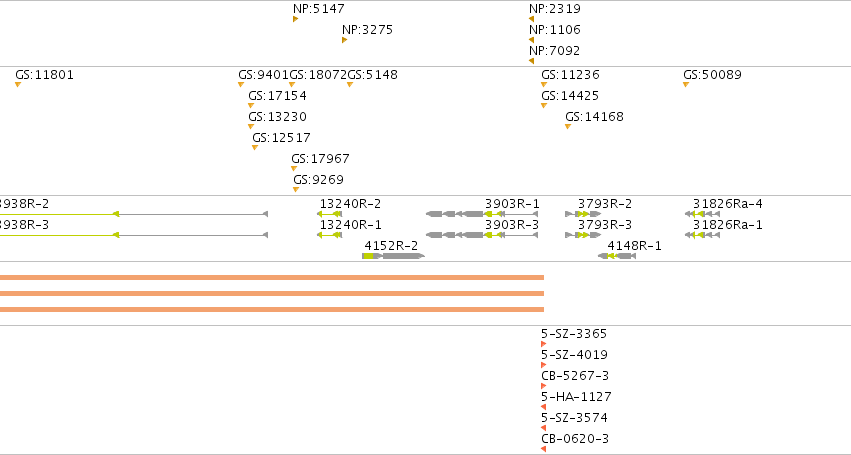This screenshot has width=851, height=455.
Task: Select the 31826Ra-1 transcript label
Action: pyautogui.click(x=727, y=225)
